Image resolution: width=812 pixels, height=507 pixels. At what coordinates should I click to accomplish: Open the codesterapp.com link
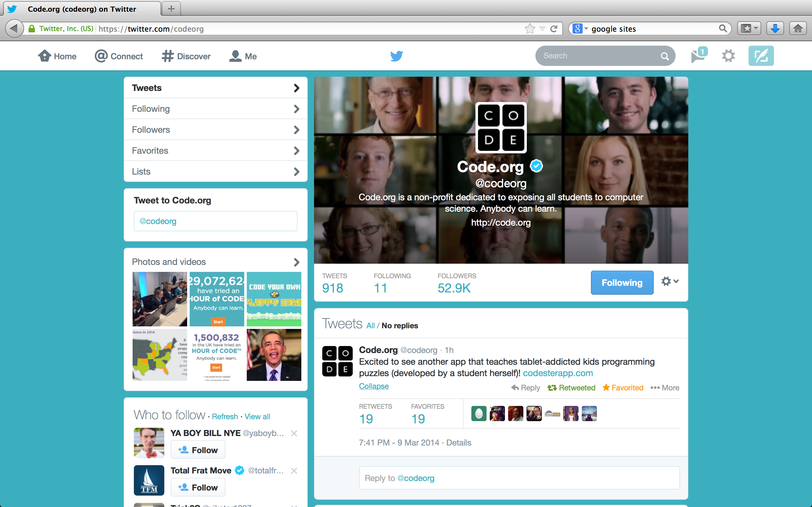point(558,373)
